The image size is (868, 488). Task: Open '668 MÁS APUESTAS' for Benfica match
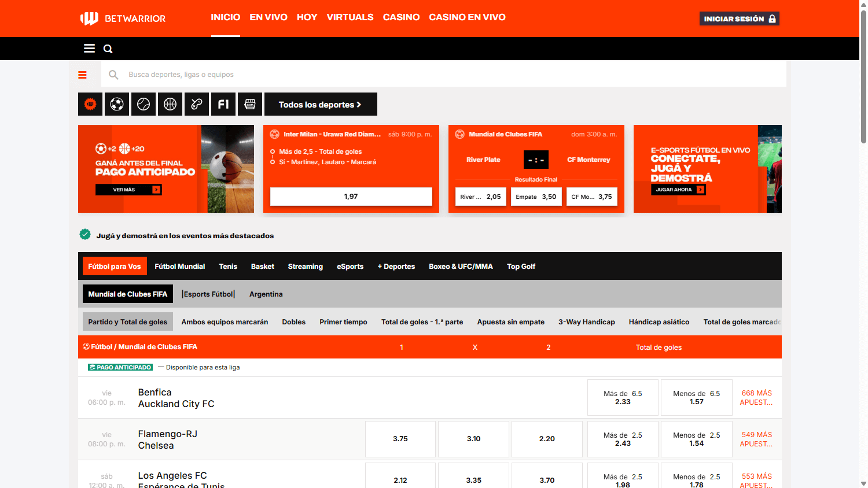pos(756,397)
